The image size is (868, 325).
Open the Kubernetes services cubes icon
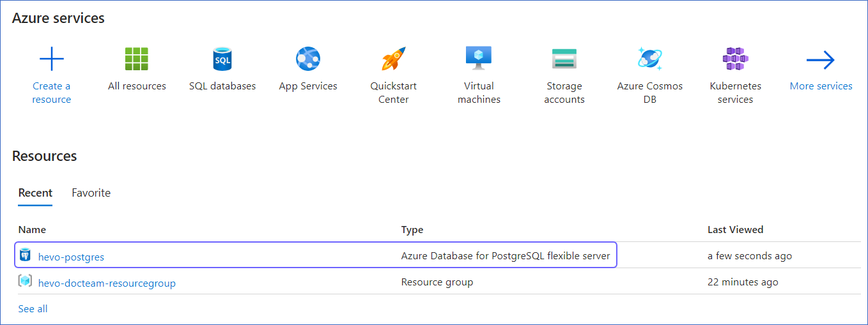(x=735, y=59)
